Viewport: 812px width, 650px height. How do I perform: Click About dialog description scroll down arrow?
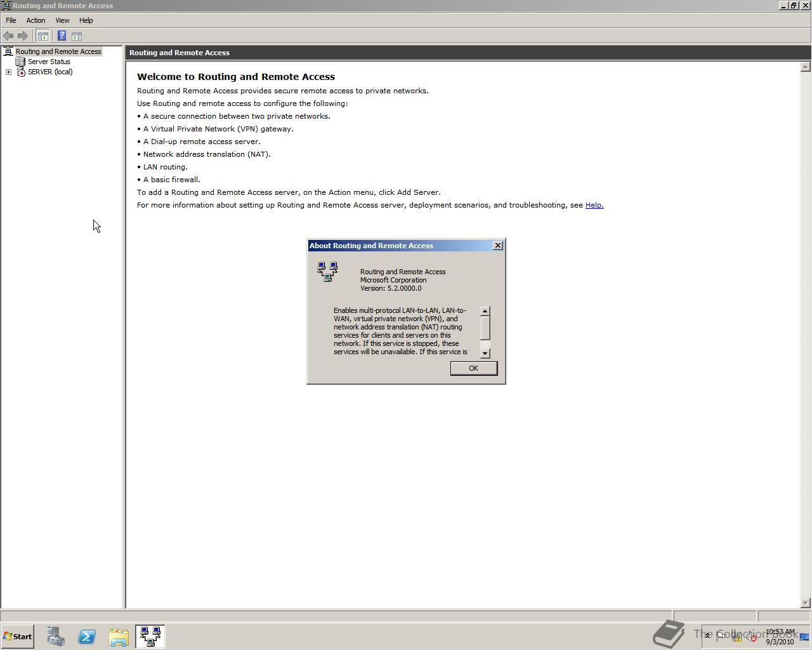tap(485, 354)
